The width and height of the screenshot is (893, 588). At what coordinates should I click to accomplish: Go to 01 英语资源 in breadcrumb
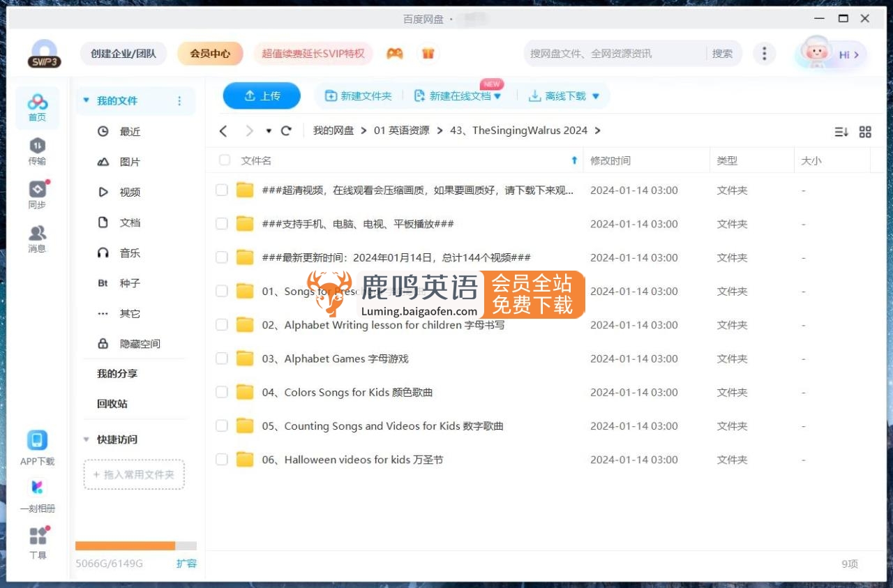402,131
